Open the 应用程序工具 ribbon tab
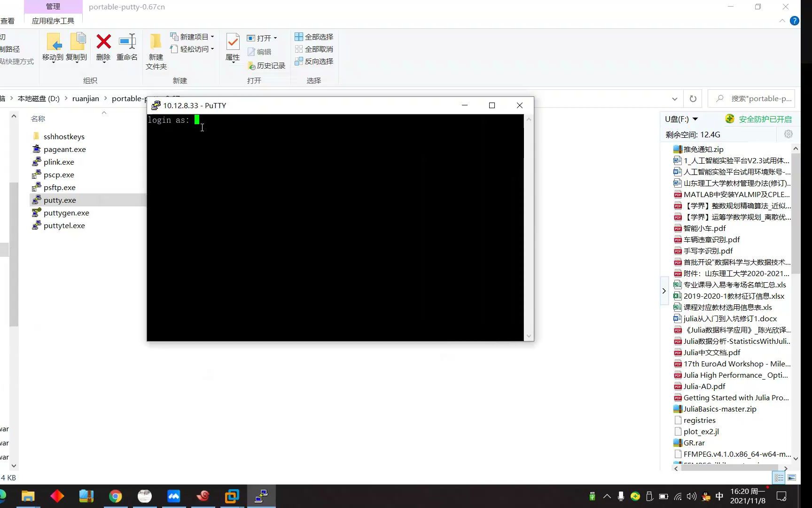Image resolution: width=812 pixels, height=508 pixels. pyautogui.click(x=53, y=21)
